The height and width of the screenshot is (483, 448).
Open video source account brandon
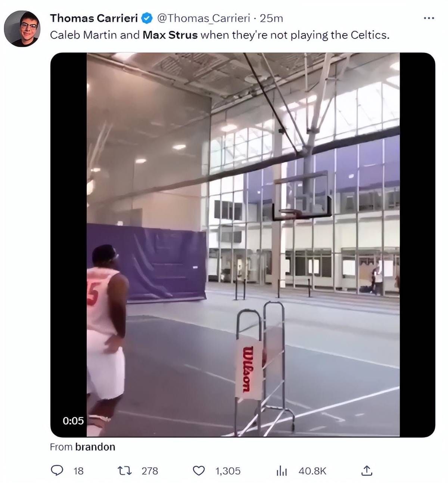point(95,447)
